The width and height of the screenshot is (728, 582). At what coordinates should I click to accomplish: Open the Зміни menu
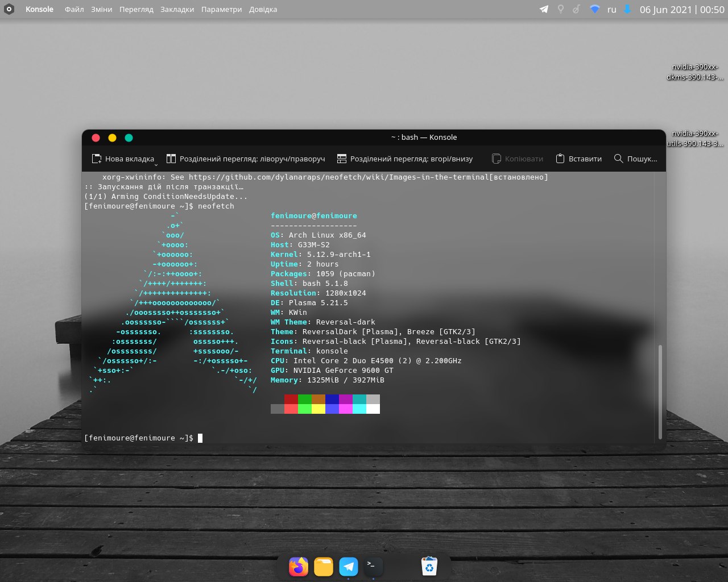pos(101,9)
